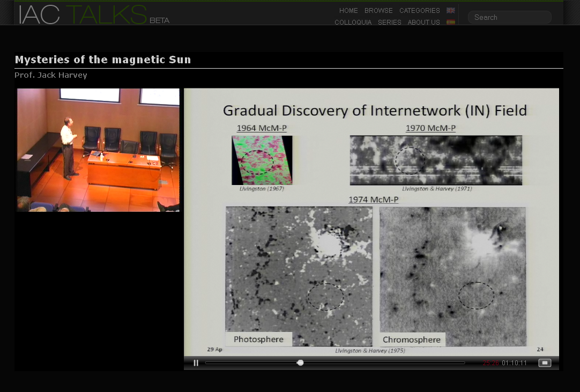Open the CATEGORIES menu item

click(x=420, y=11)
